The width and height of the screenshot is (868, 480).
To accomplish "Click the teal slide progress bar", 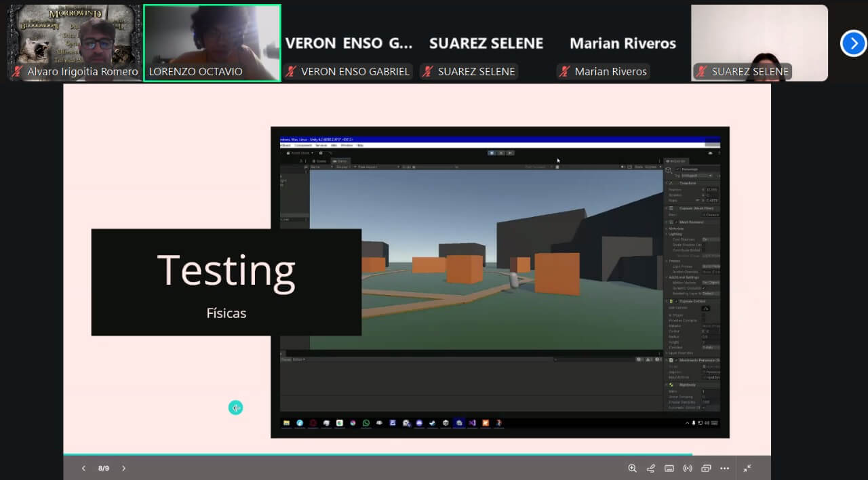I will click(x=377, y=454).
